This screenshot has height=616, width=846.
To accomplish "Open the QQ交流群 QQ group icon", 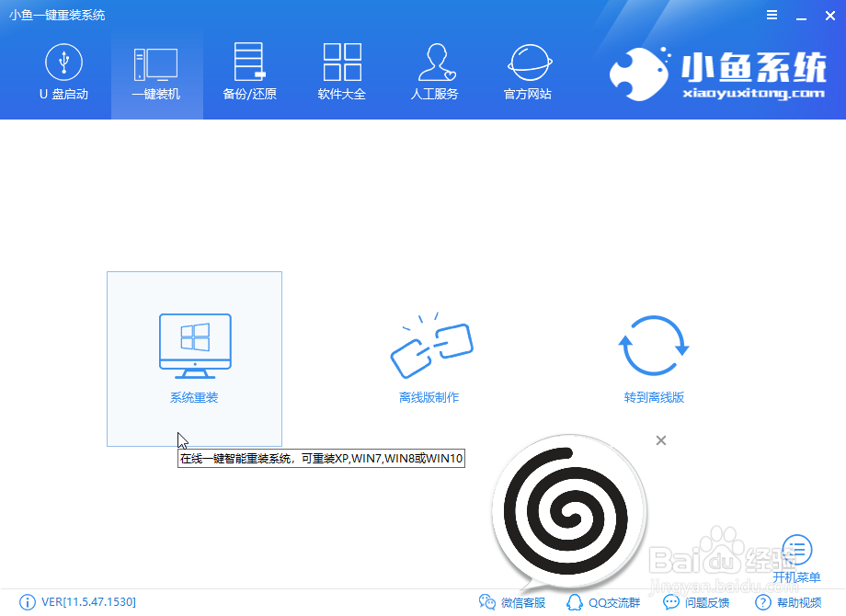I will point(602,602).
